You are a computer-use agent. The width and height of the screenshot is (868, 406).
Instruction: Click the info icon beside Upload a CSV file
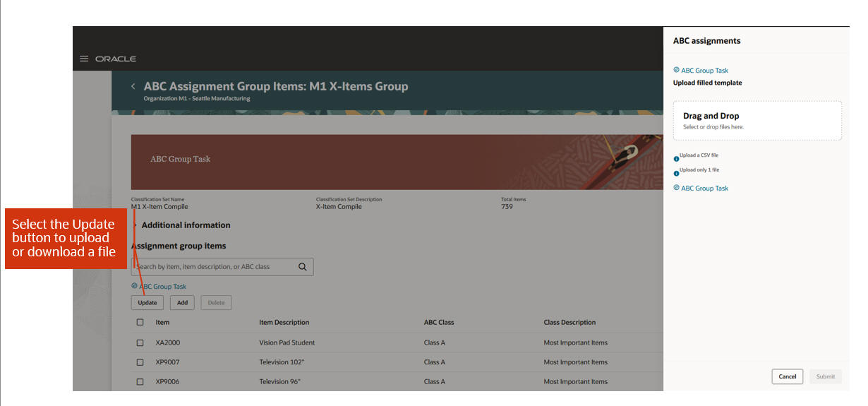676,159
